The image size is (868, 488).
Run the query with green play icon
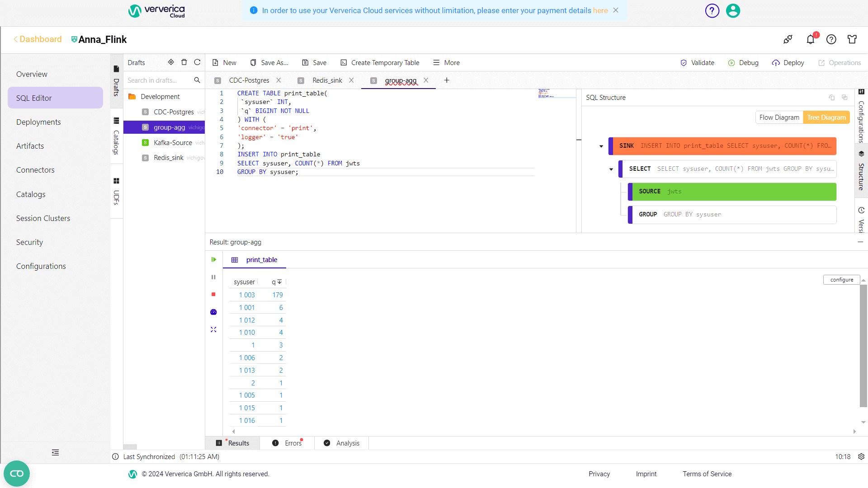coord(213,259)
